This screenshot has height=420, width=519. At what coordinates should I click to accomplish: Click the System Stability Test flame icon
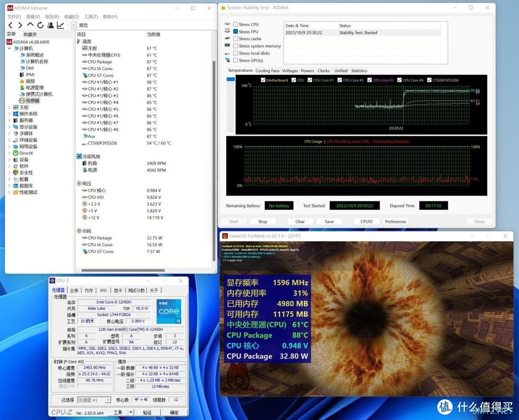pos(223,8)
